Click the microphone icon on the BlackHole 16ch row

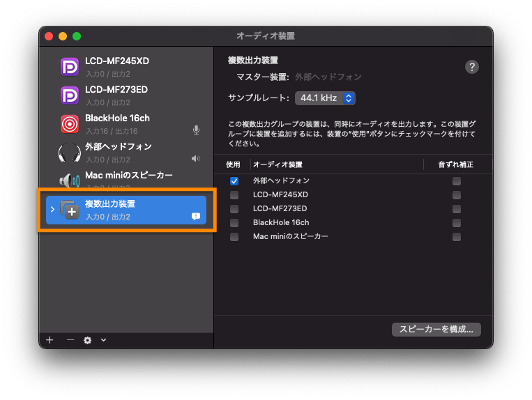pyautogui.click(x=196, y=130)
